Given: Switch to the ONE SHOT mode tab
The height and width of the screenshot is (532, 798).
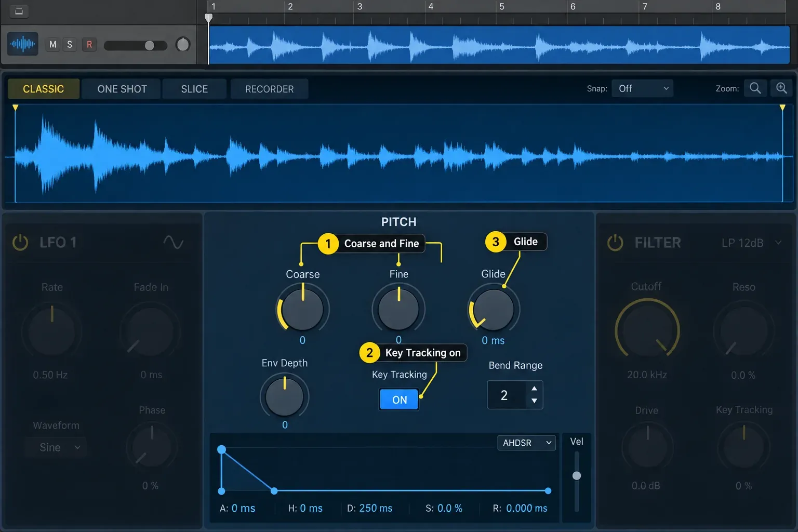Looking at the screenshot, I should tap(122, 89).
